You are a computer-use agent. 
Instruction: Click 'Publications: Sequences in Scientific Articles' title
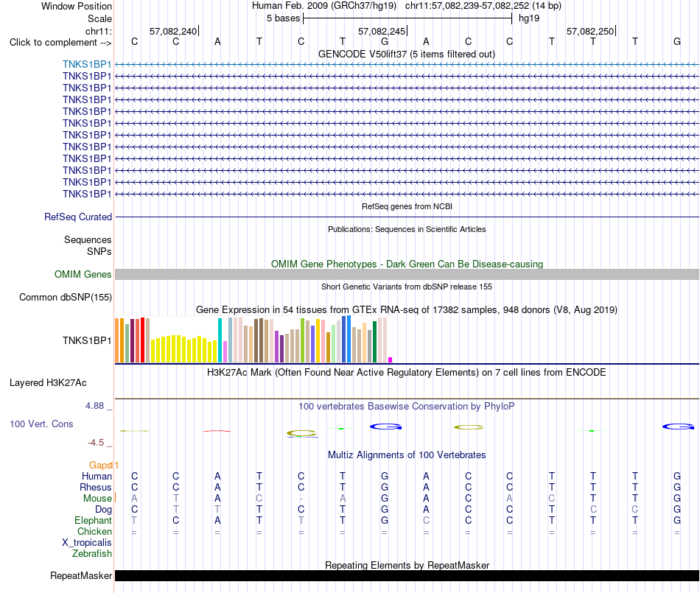coord(407,229)
